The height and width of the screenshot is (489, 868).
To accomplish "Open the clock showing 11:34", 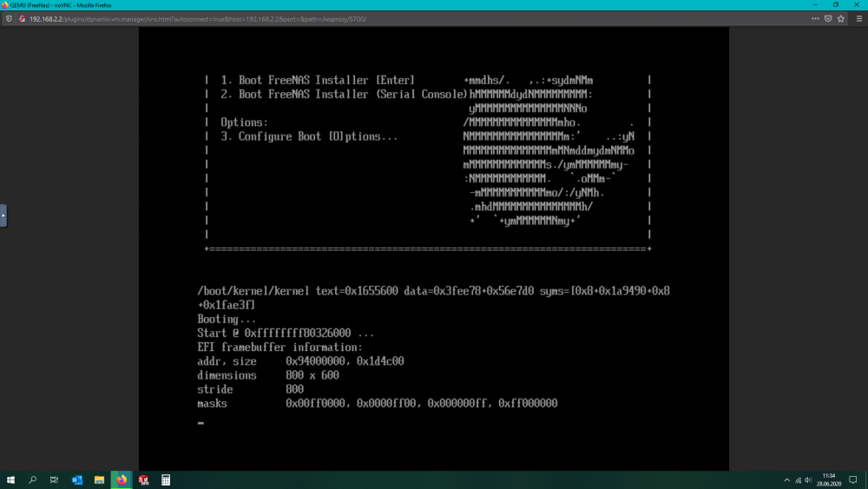I will pyautogui.click(x=829, y=480).
